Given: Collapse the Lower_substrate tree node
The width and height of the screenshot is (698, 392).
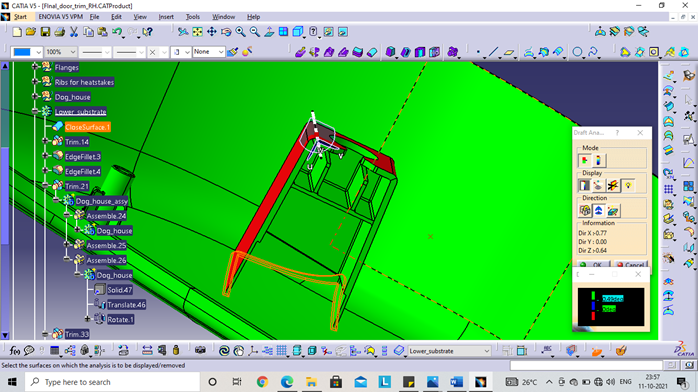Looking at the screenshot, I should [35, 111].
